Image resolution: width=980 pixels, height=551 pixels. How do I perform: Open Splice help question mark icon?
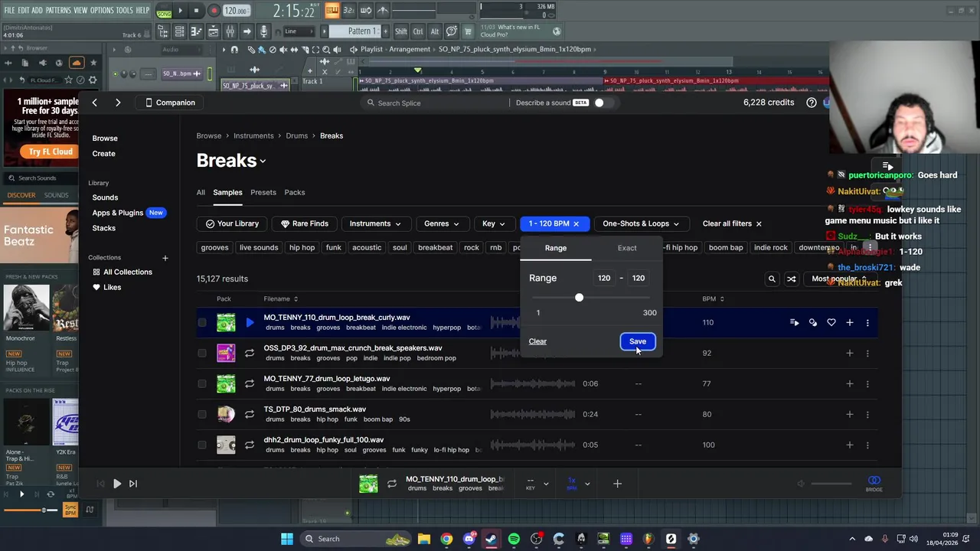812,103
